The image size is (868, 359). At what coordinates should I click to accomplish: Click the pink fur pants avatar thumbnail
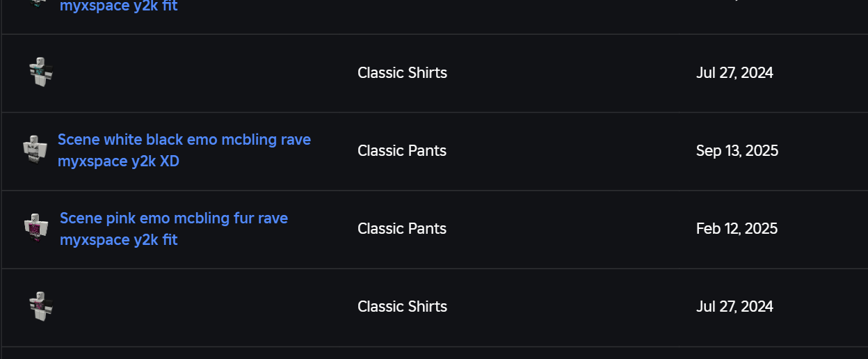click(x=36, y=228)
